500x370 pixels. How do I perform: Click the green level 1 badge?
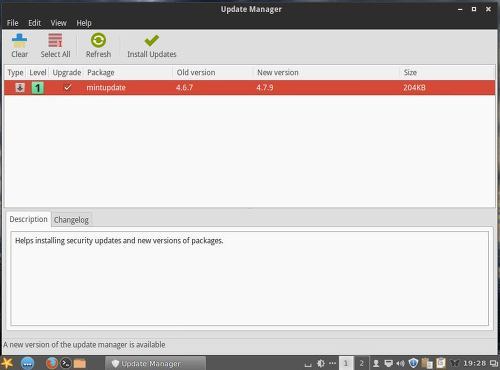[38, 88]
